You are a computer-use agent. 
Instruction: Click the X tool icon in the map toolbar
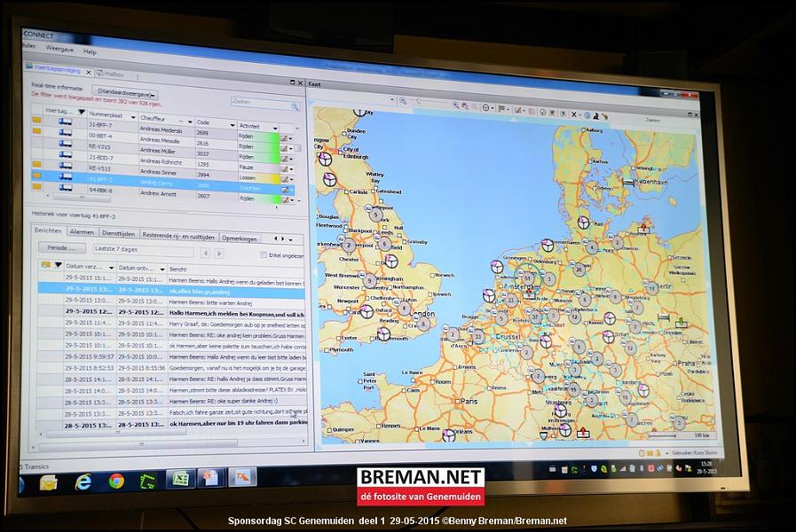[574, 114]
